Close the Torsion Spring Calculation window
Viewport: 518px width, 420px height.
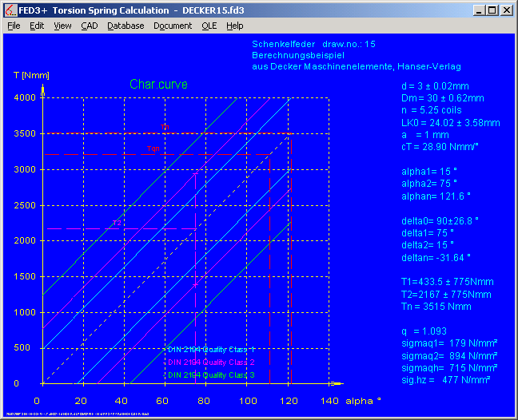tap(507, 10)
